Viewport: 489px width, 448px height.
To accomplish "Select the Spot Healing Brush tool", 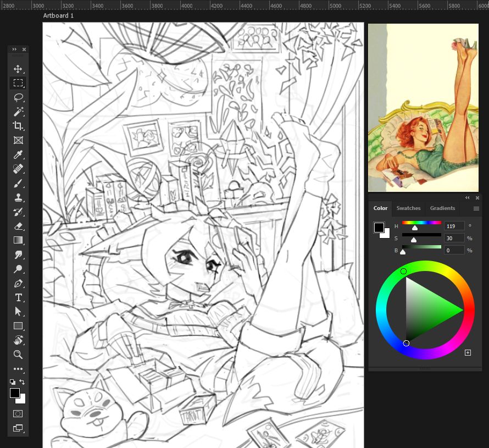I will (18, 169).
